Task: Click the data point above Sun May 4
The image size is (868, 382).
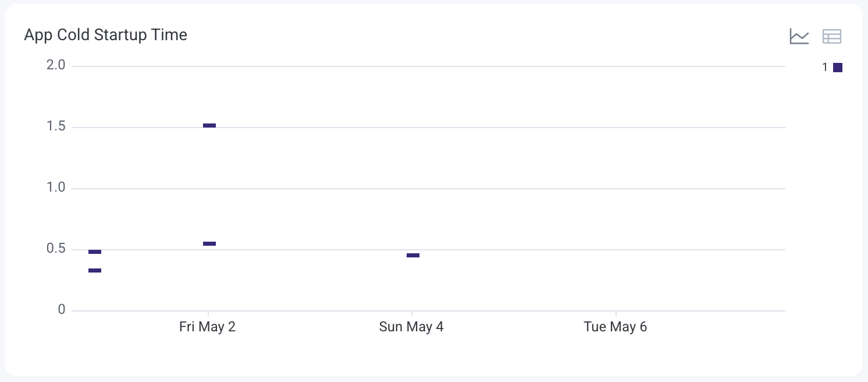Action: 412,255
